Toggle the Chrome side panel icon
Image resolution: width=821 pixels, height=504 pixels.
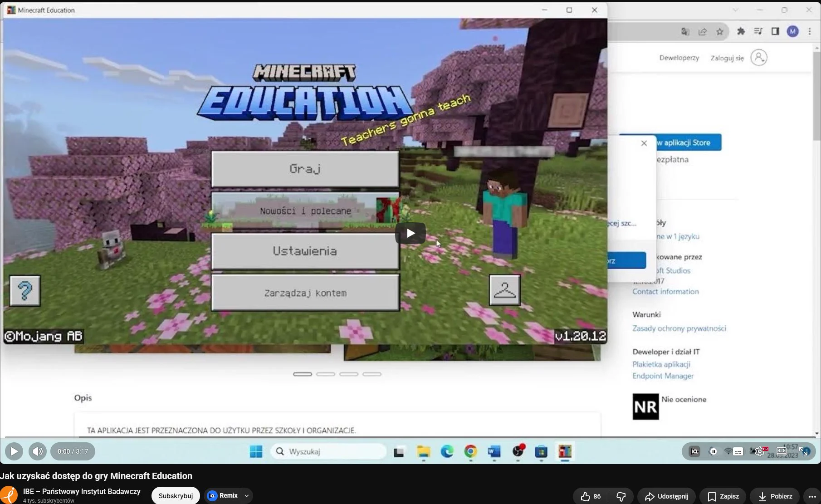(x=775, y=31)
